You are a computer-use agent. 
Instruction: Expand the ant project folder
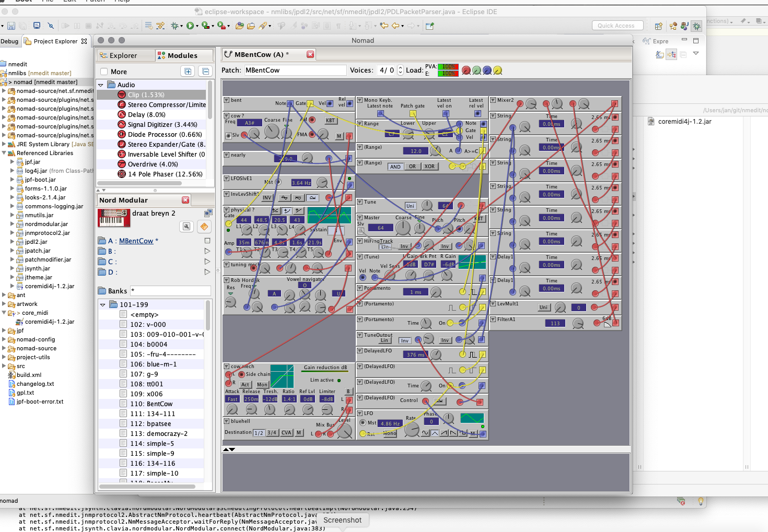click(4, 295)
